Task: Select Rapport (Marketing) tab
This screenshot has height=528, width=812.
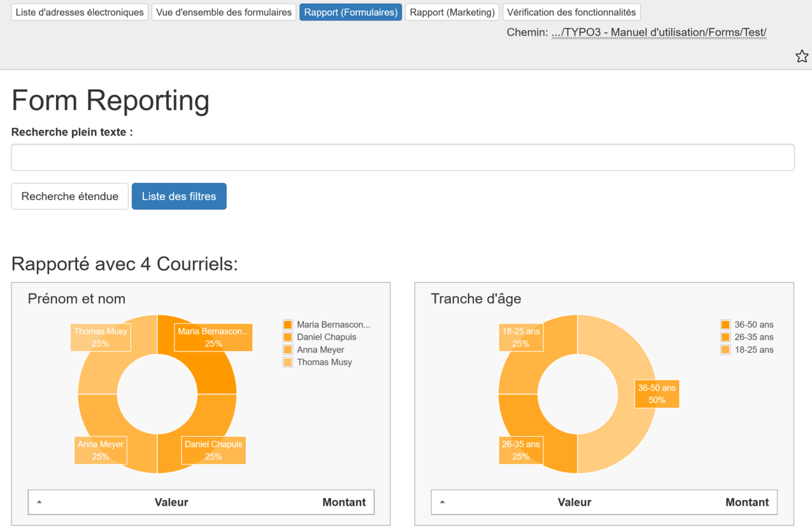Action: click(x=452, y=12)
